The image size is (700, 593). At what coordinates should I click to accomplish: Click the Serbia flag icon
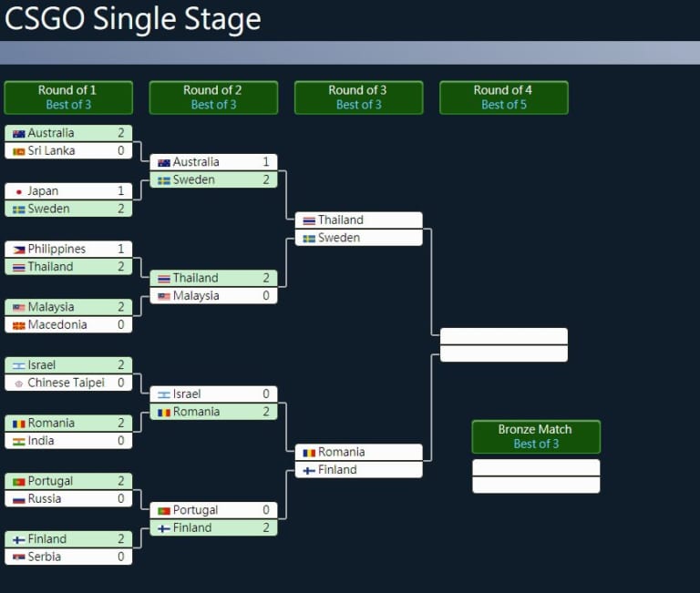coord(19,557)
